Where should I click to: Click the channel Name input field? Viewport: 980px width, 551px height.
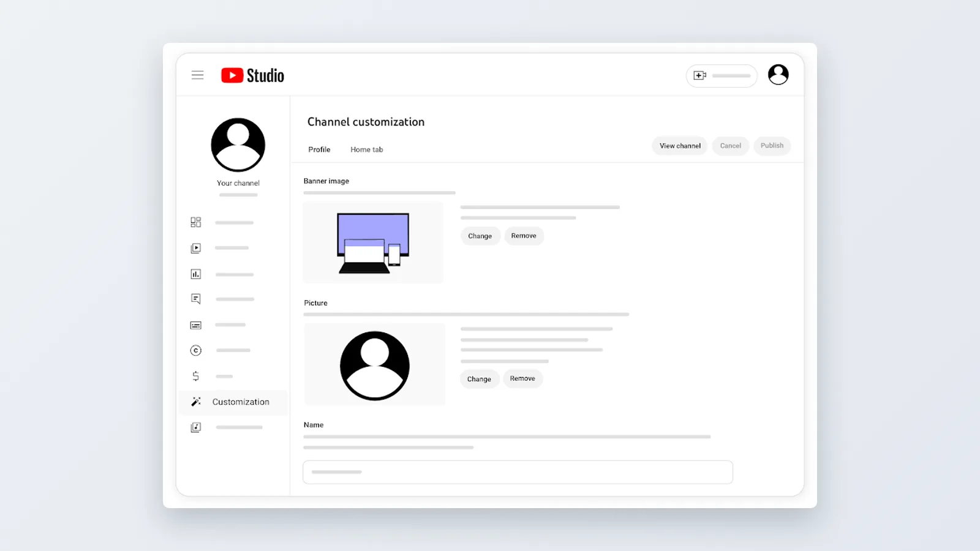click(x=518, y=472)
